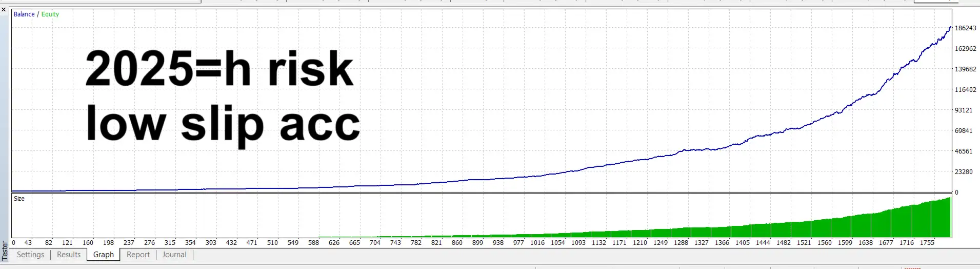Click the "2025=h risk" overlay text

tap(219, 69)
